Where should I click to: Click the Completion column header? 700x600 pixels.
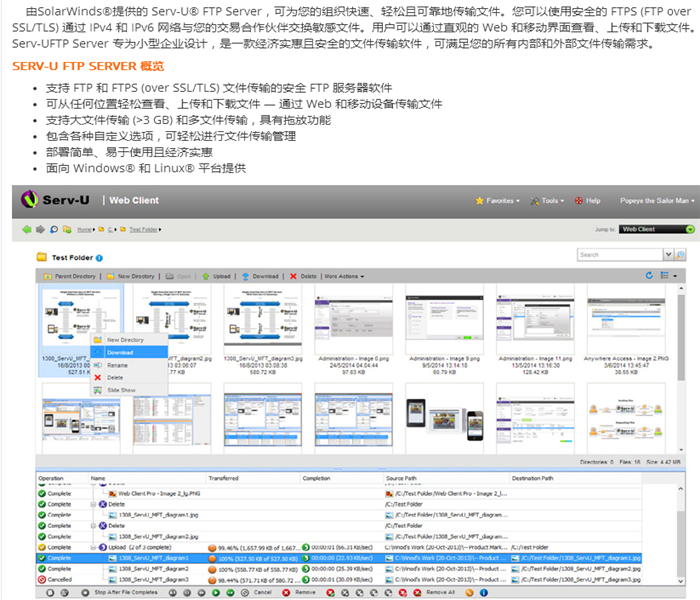point(342,478)
